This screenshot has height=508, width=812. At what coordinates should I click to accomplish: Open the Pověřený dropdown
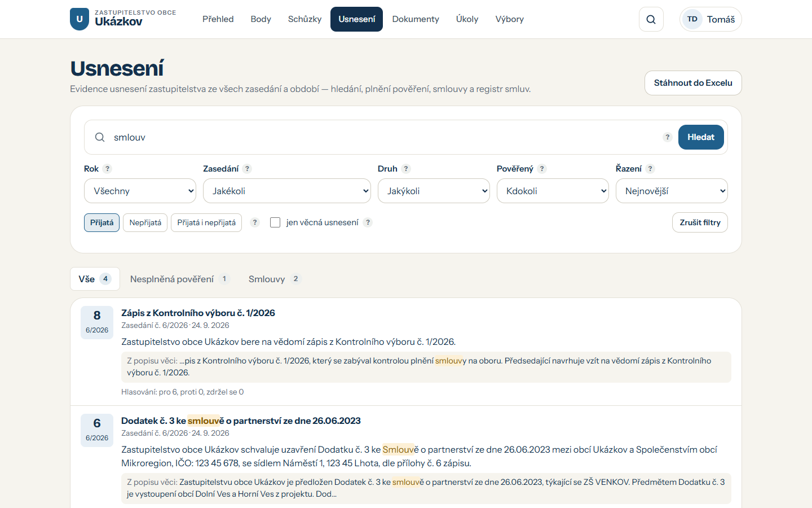click(x=553, y=191)
